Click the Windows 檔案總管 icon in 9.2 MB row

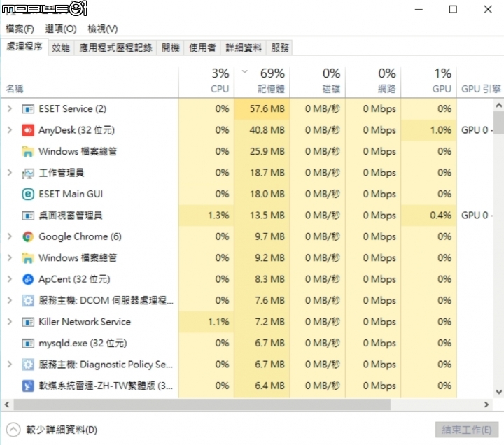click(28, 258)
